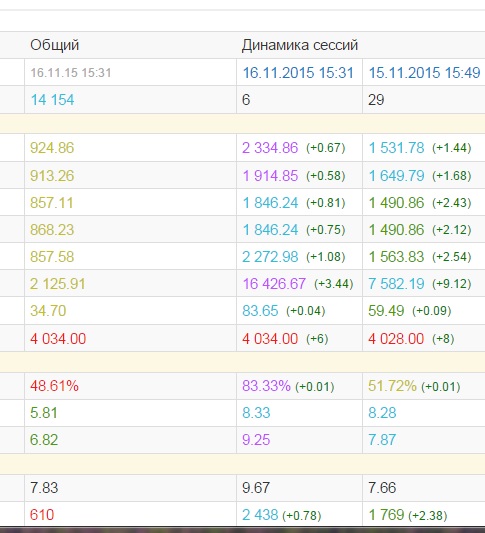Click the 9.25 purple value

[x=256, y=440]
